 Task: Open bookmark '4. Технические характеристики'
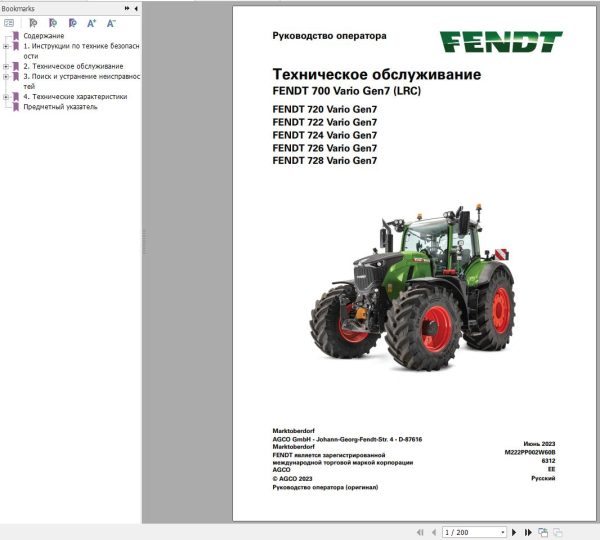pyautogui.click(x=75, y=97)
